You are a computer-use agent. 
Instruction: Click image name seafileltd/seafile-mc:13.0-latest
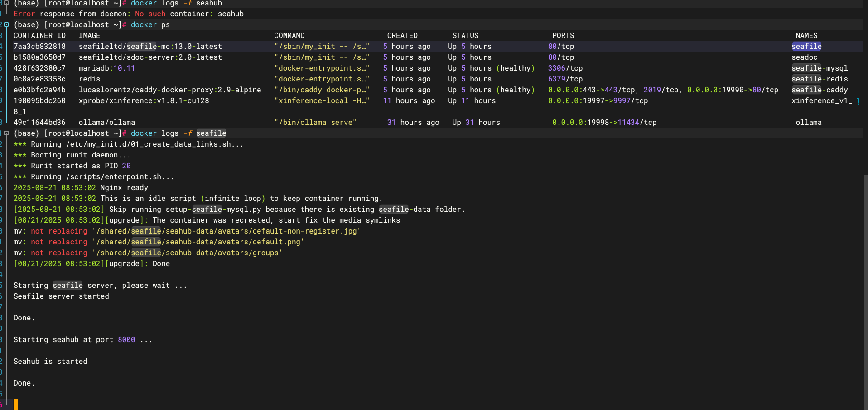point(150,46)
